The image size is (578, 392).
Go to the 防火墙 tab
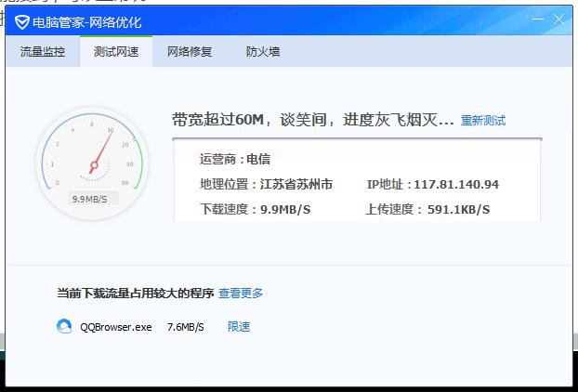click(263, 52)
